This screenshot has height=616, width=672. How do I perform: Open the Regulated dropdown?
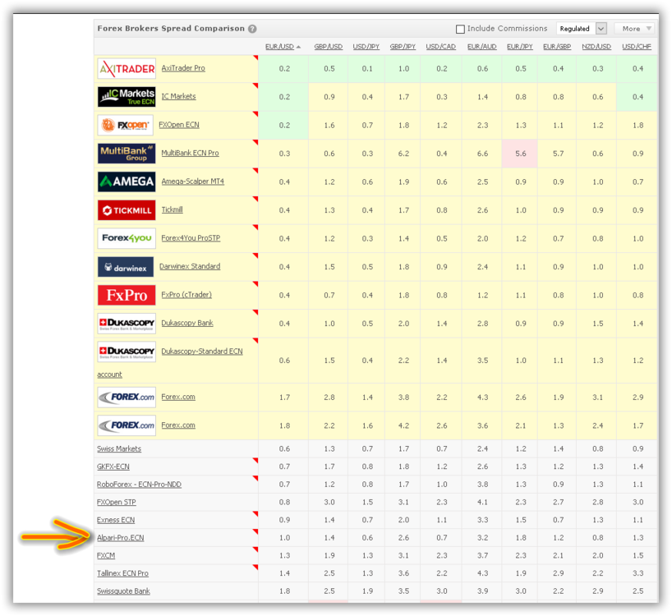pyautogui.click(x=581, y=29)
